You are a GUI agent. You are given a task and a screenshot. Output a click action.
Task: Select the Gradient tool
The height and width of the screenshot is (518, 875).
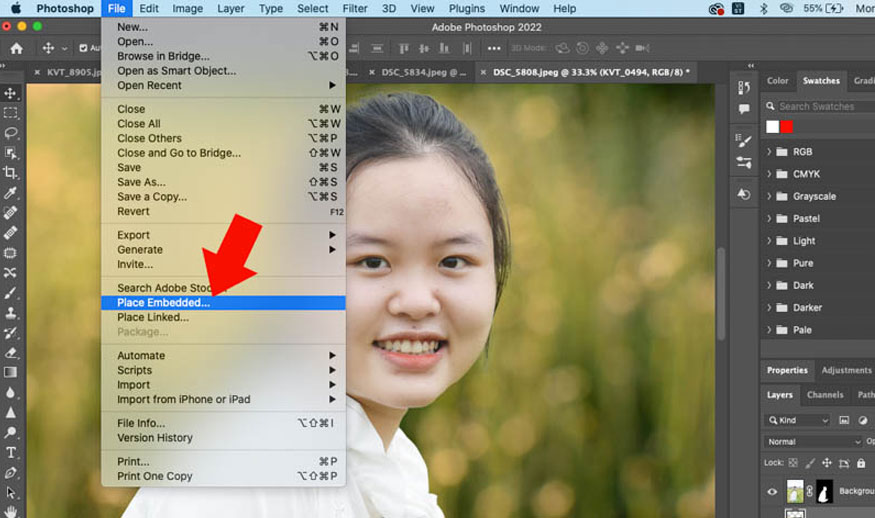point(10,372)
